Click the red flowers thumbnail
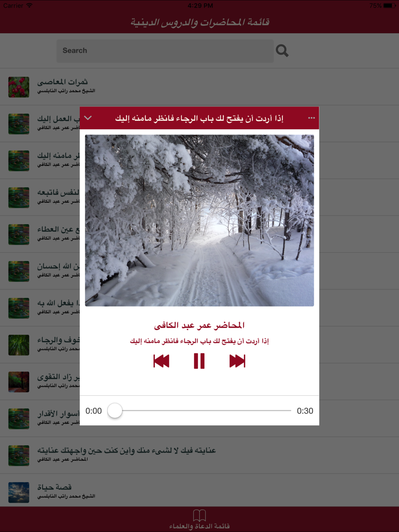This screenshot has width=399, height=532. tap(19, 87)
